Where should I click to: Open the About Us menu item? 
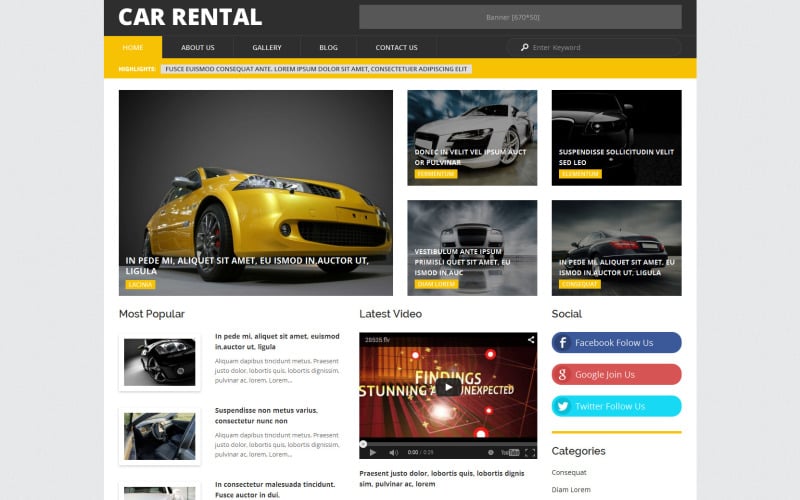197,47
